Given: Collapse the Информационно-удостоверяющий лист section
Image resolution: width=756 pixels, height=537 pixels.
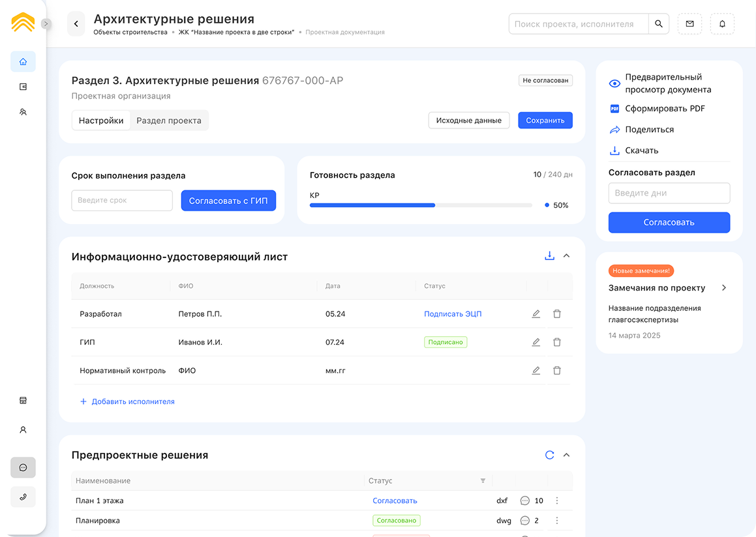Looking at the screenshot, I should (x=566, y=256).
